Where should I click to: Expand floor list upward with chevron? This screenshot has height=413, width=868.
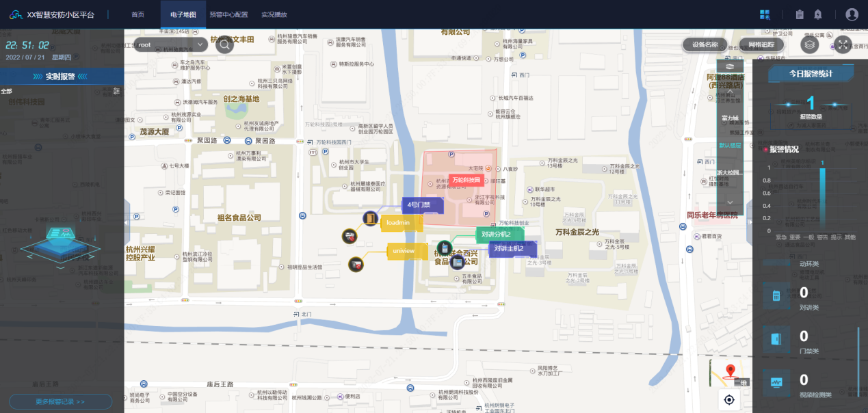[730, 91]
